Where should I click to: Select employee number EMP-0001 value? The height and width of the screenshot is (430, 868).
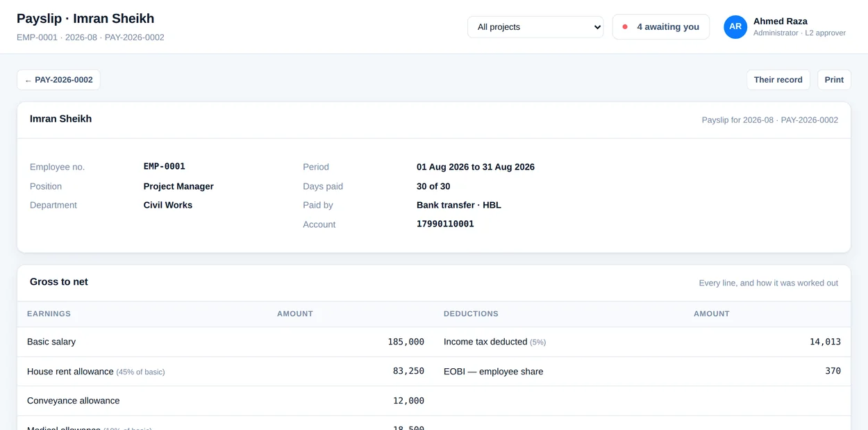[165, 167]
